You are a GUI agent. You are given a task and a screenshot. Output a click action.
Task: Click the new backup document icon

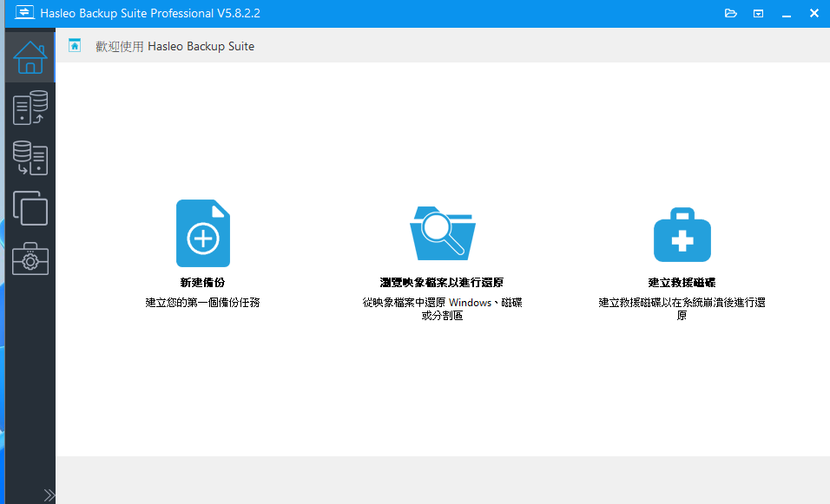click(203, 233)
